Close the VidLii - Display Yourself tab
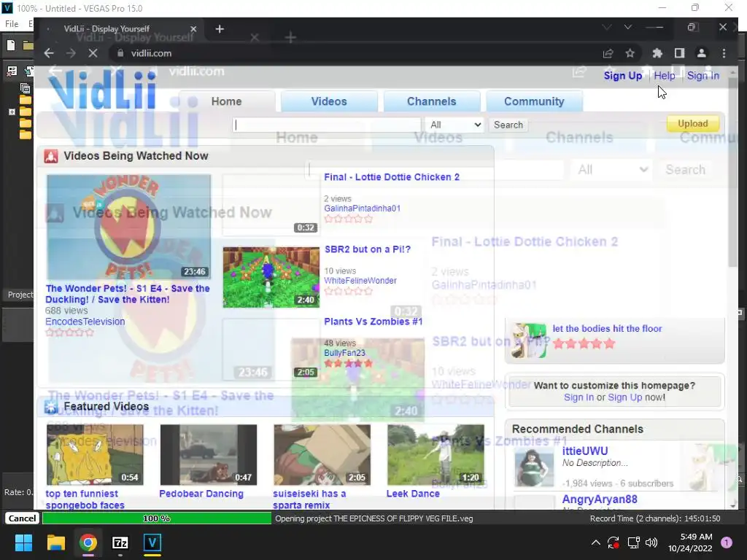This screenshot has height=560, width=747. pos(193,29)
